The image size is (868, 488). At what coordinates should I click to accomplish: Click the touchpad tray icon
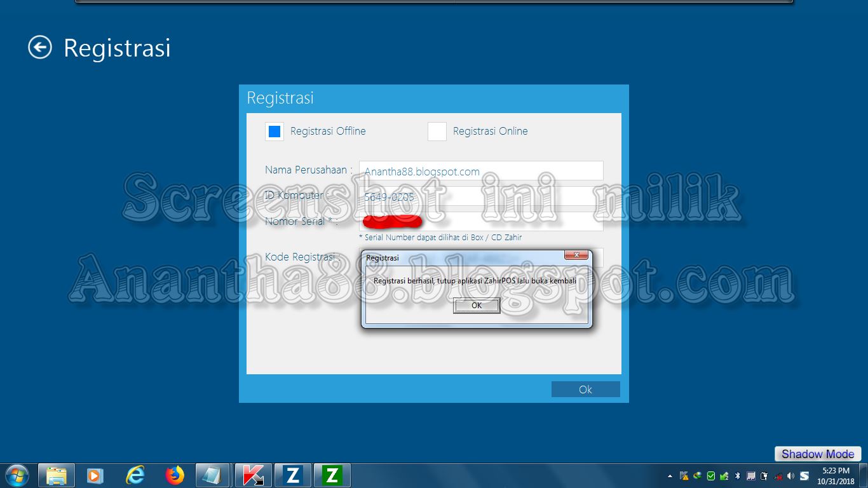point(751,476)
